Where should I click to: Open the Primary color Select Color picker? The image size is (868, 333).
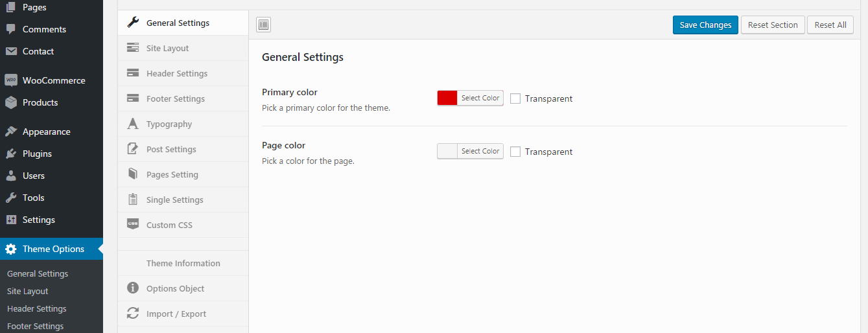[480, 98]
